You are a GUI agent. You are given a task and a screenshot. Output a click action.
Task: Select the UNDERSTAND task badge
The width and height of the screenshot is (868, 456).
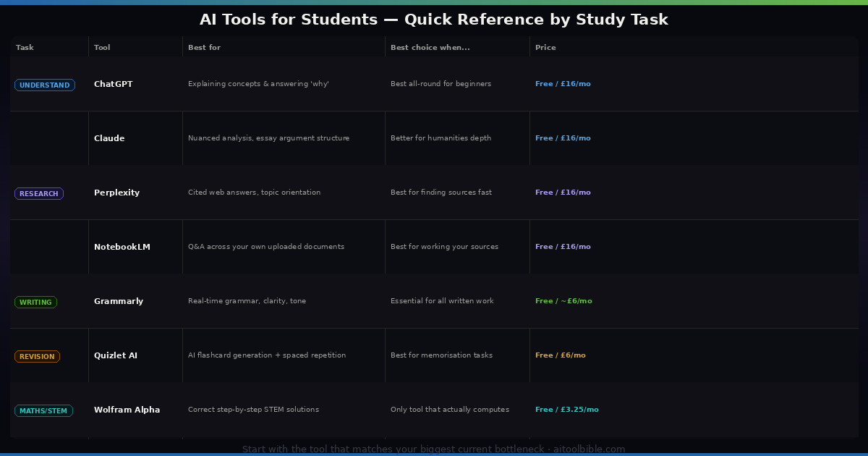point(45,85)
